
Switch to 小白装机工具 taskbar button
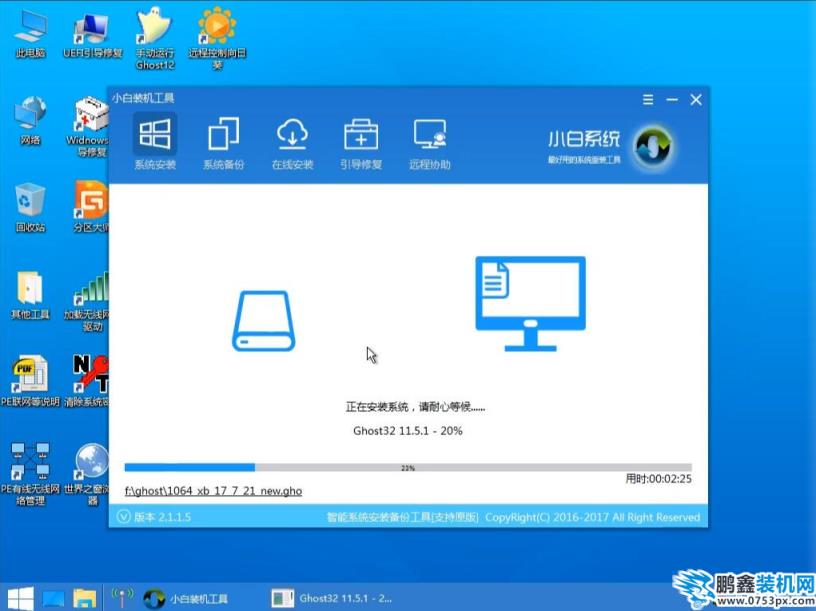point(186,599)
